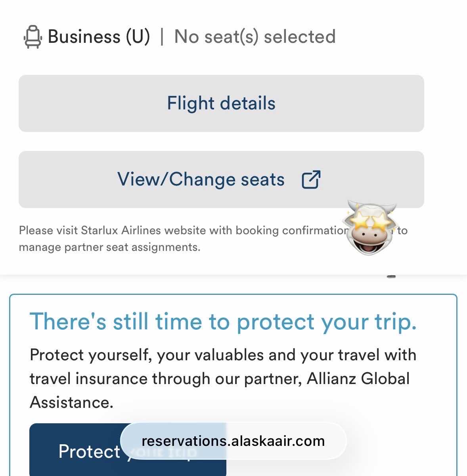The width and height of the screenshot is (467, 476).
Task: Click the "Allianz Global" partner name
Action: click(358, 379)
